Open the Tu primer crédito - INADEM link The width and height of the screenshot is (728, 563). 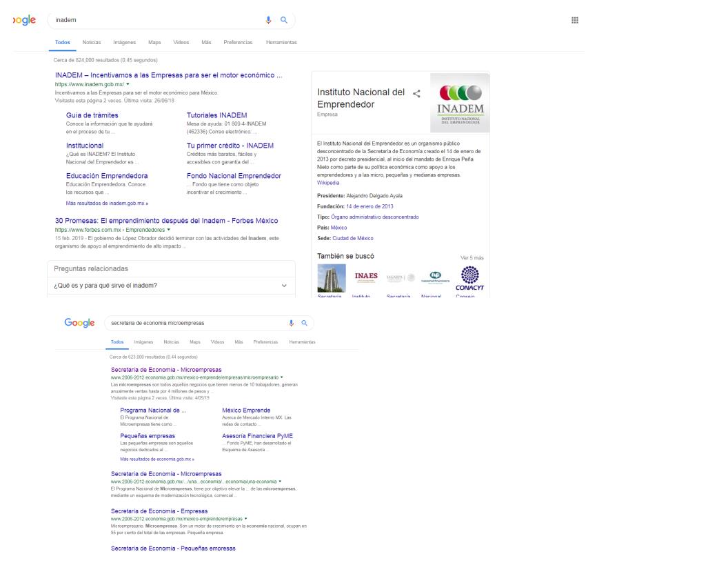pos(230,146)
